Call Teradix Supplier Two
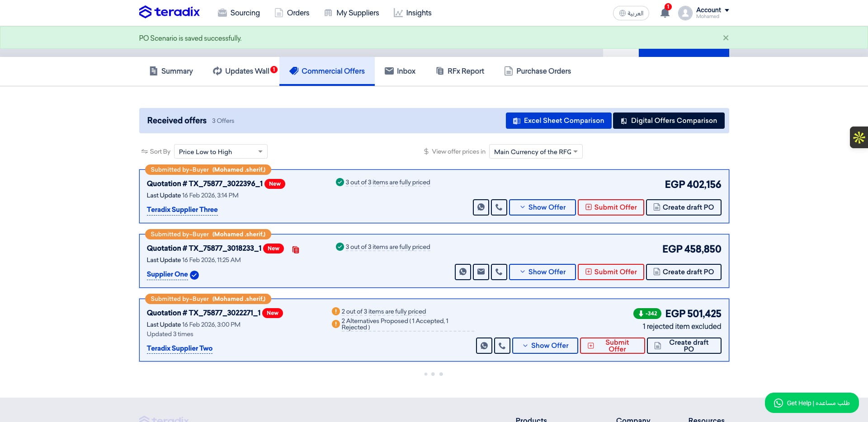 tap(502, 346)
